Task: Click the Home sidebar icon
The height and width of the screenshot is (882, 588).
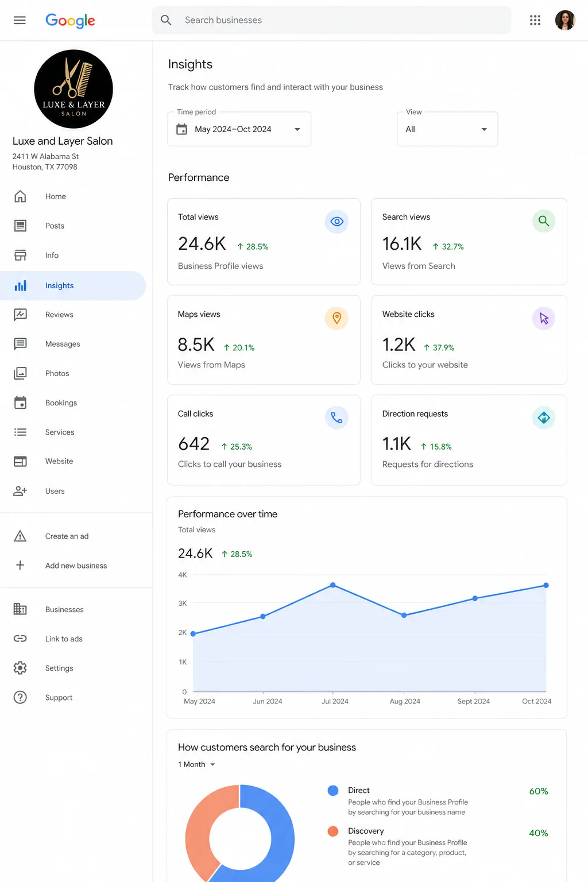Action: click(x=20, y=196)
